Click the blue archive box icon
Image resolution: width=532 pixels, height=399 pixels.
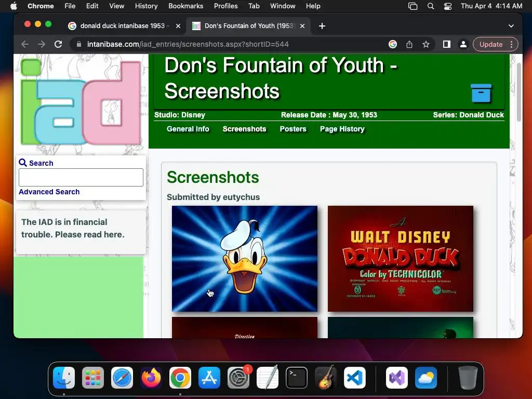(481, 93)
